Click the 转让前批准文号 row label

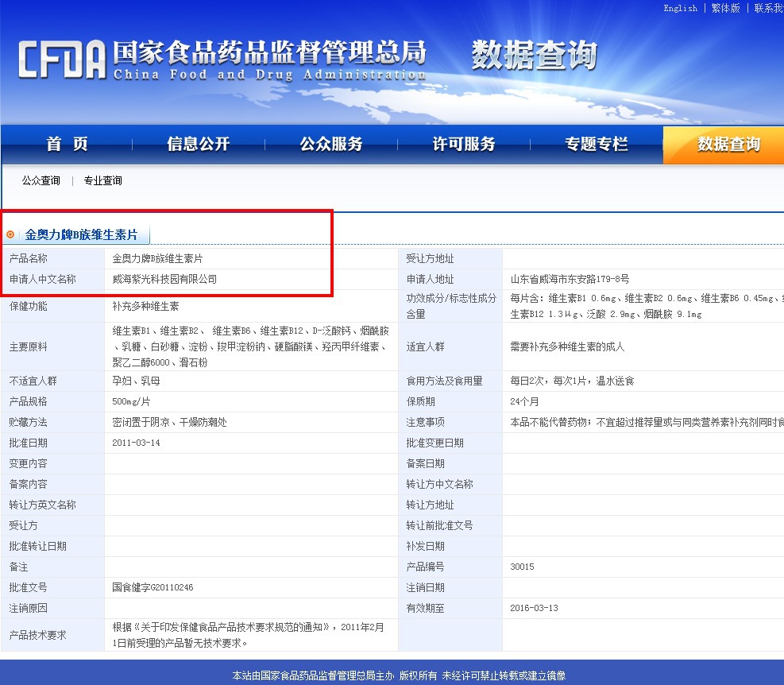(439, 525)
